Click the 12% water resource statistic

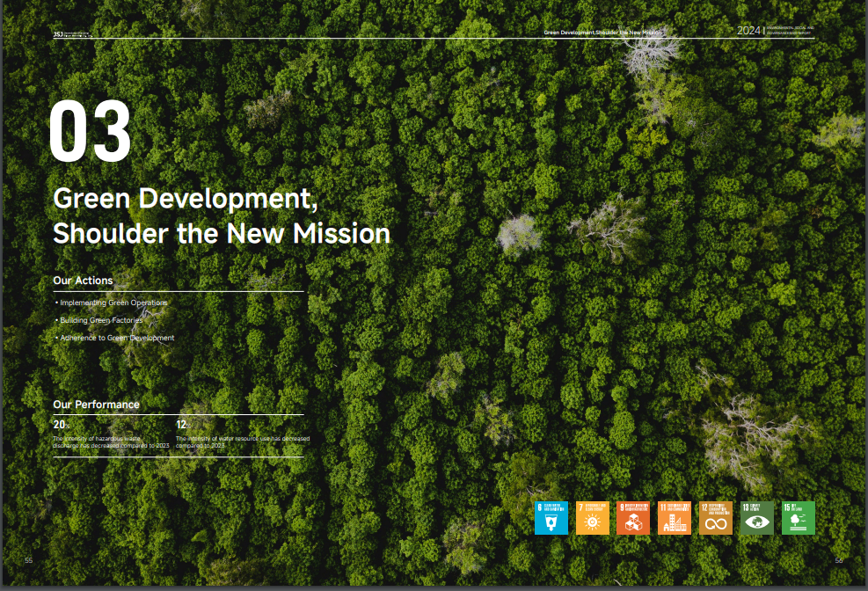pos(182,426)
